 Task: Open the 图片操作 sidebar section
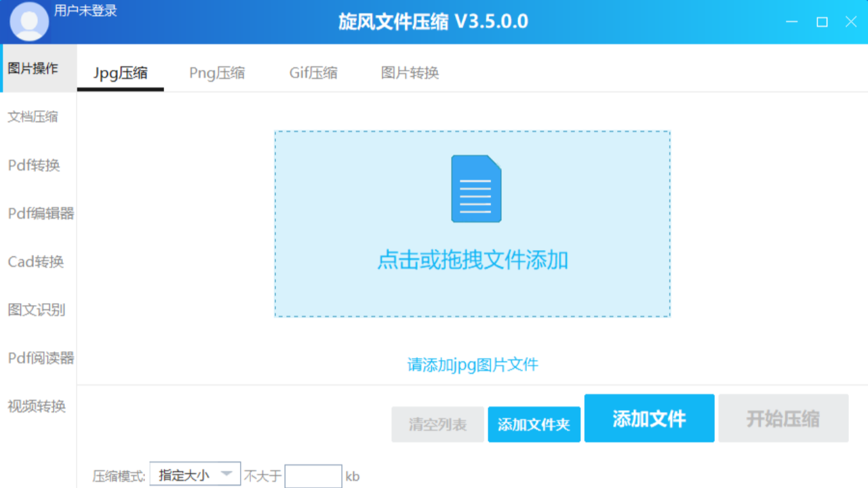[39, 68]
